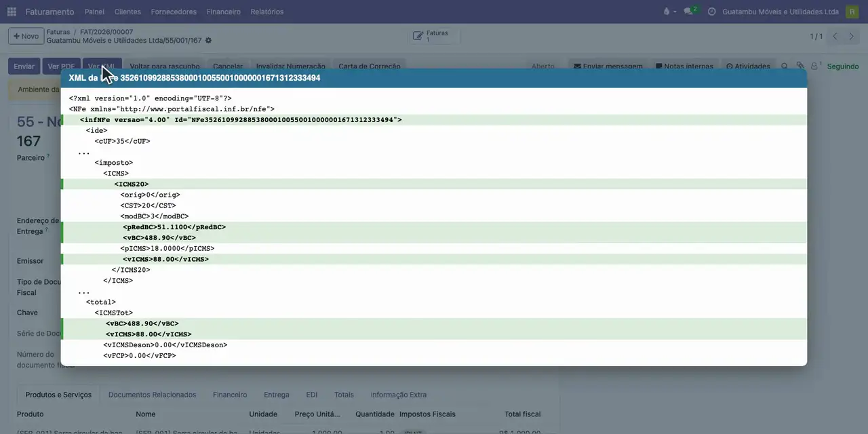Open the Faturas smart button
This screenshot has height=434, width=868.
[x=435, y=36]
